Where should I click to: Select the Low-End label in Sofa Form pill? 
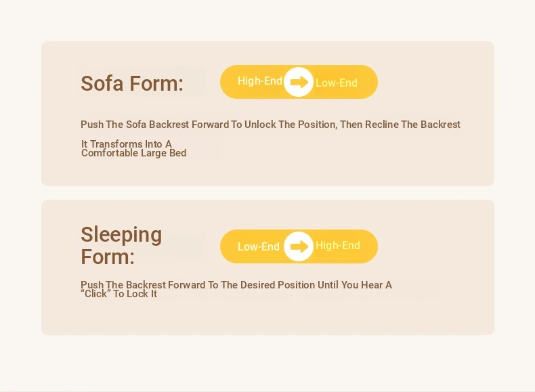click(337, 83)
